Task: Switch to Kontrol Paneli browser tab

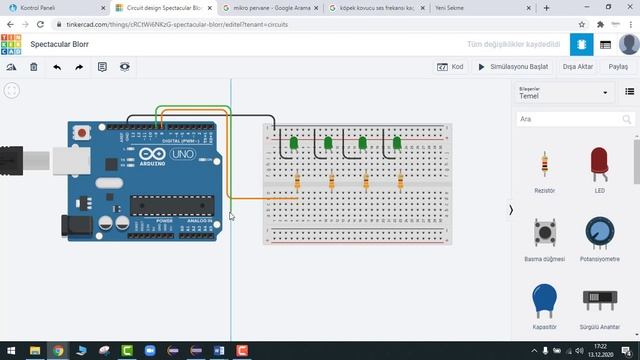Action: coord(58,8)
